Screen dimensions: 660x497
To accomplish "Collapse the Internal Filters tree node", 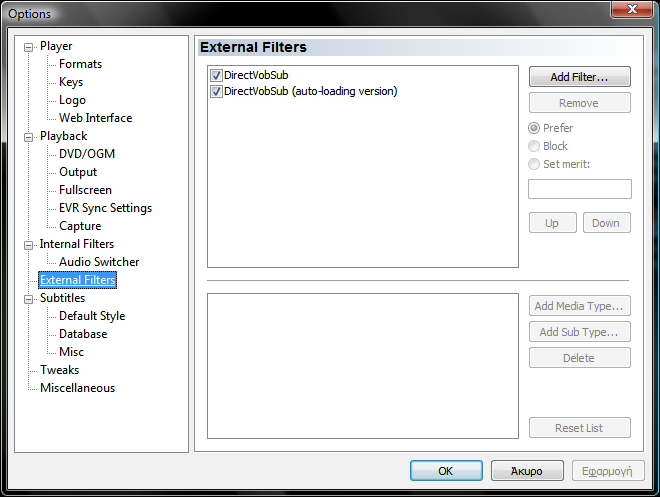I will click(28, 245).
